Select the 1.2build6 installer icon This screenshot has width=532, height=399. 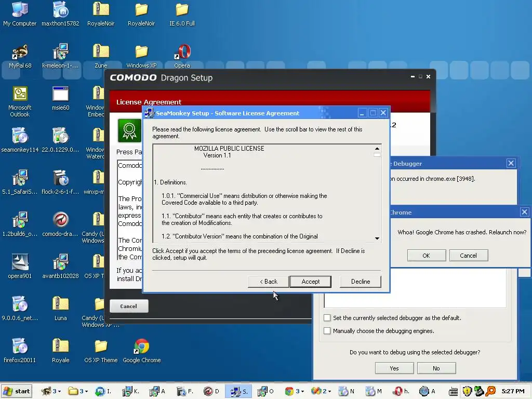(x=20, y=224)
